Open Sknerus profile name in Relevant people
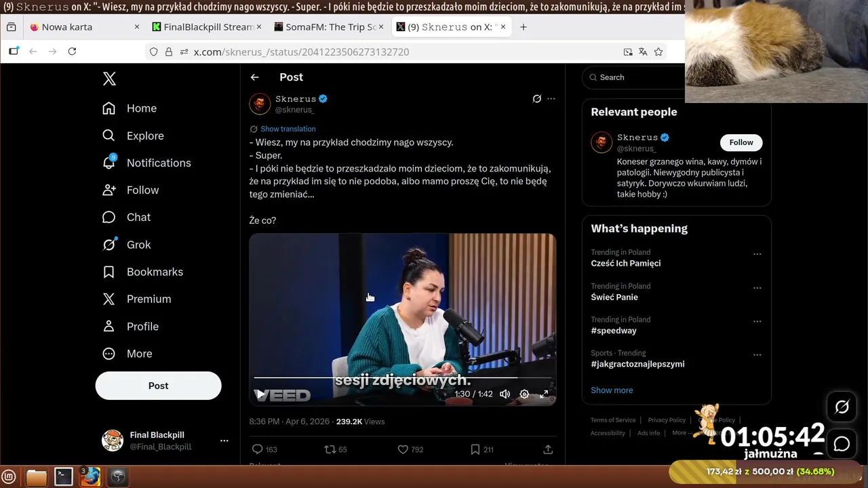This screenshot has width=868, height=488. 637,138
